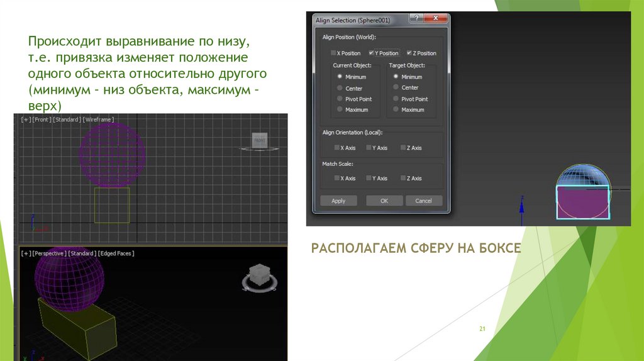Enable the X Position checkbox
644x361 pixels.
pos(333,53)
